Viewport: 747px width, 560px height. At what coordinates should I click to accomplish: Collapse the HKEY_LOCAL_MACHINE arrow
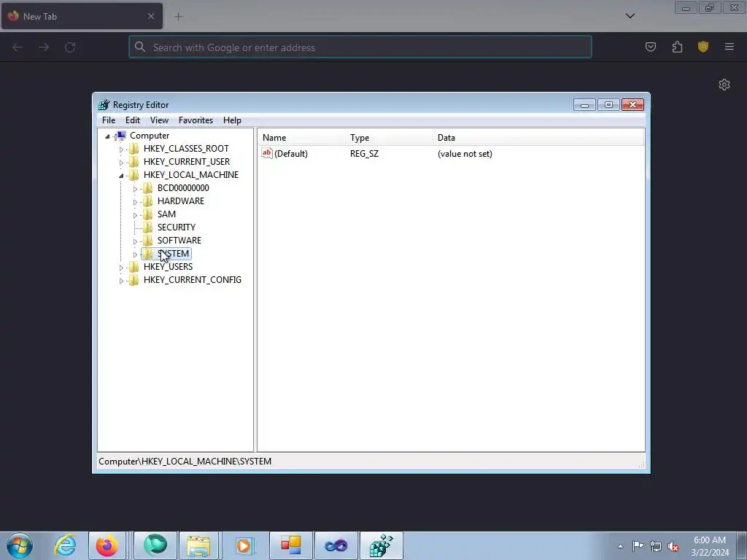tap(121, 175)
